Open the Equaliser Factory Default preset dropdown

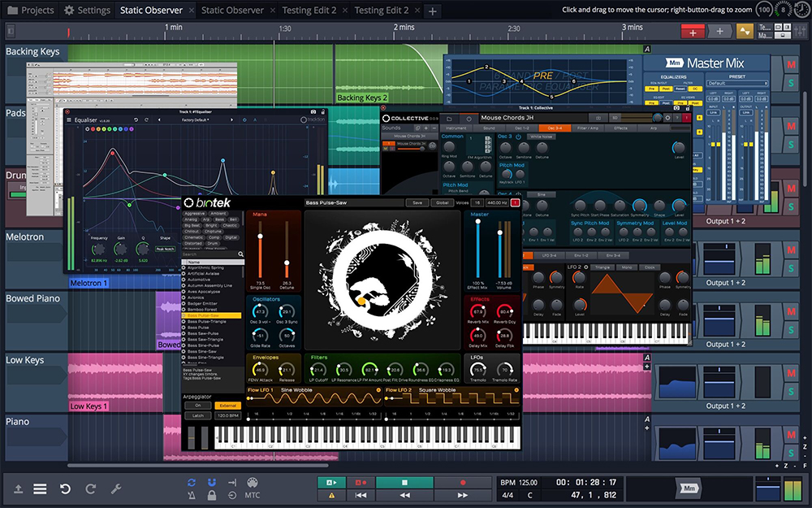pos(195,119)
